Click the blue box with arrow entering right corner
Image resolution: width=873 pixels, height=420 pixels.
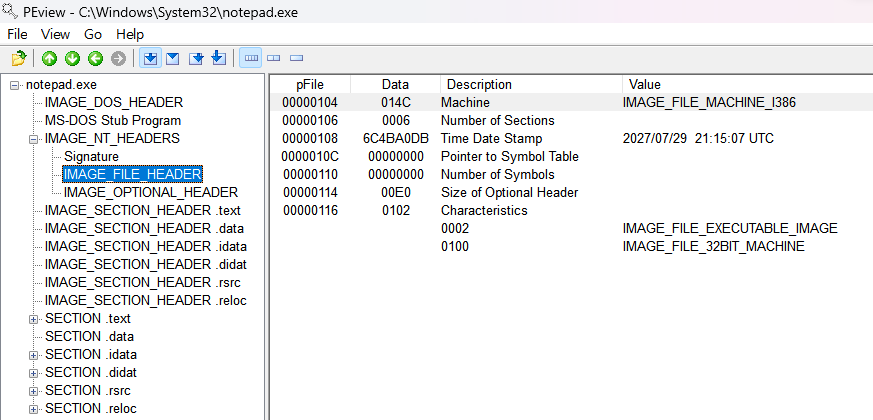point(196,58)
